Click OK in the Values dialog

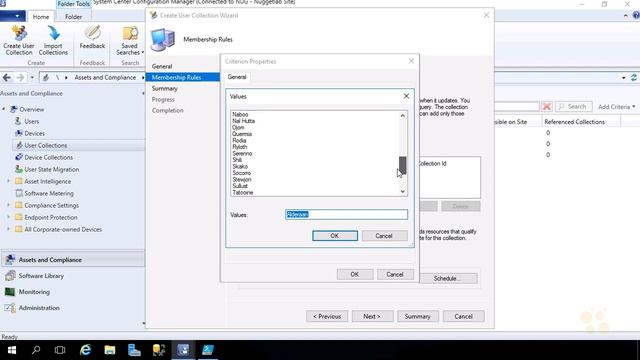click(x=335, y=236)
